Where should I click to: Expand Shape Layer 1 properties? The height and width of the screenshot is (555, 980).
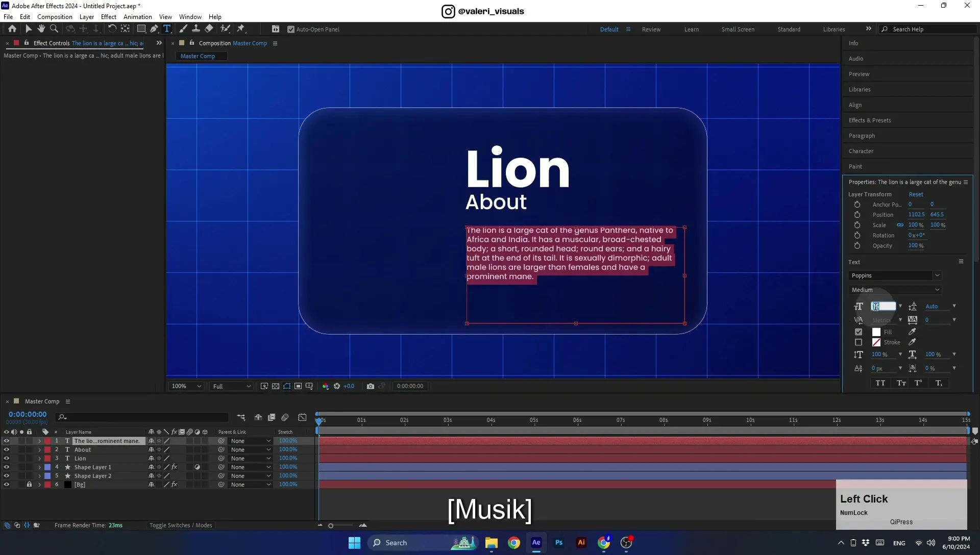tap(39, 467)
